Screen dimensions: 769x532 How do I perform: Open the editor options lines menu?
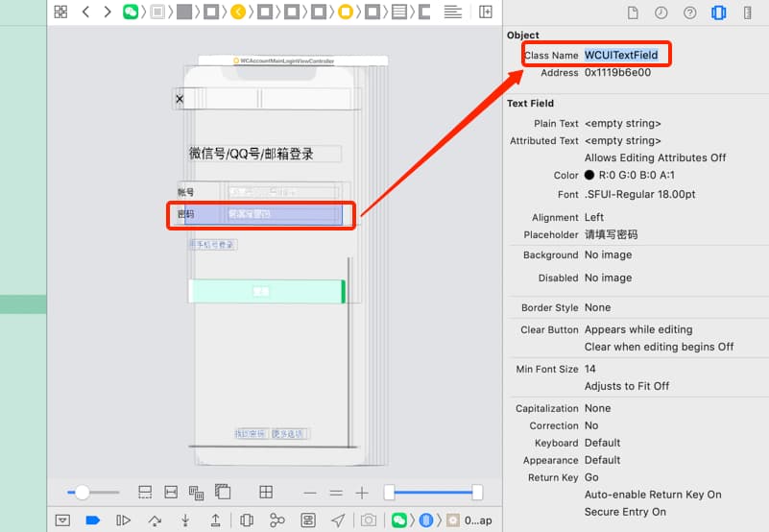click(453, 12)
